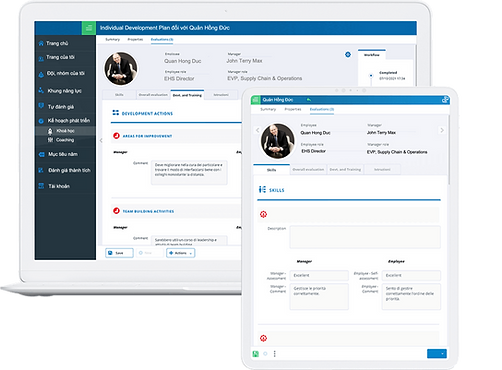Click the Save button on laptop
Screen dimensions: 502x370
tap(119, 253)
